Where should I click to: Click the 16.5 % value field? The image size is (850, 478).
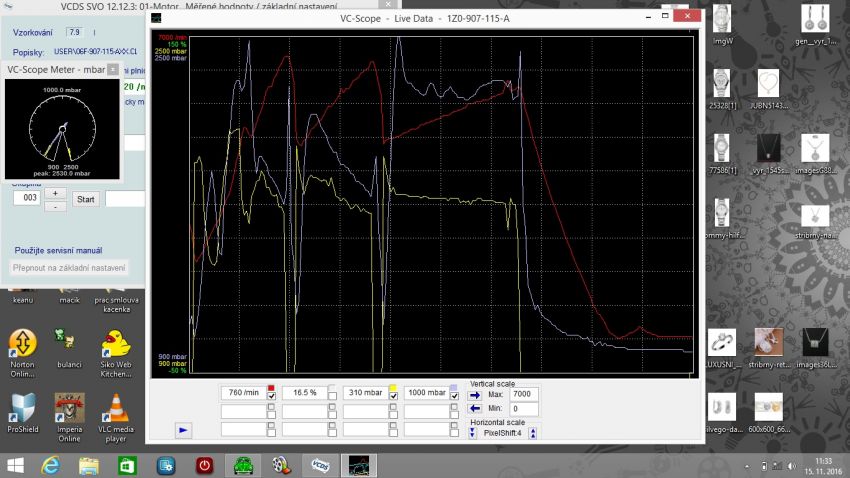(x=305, y=392)
